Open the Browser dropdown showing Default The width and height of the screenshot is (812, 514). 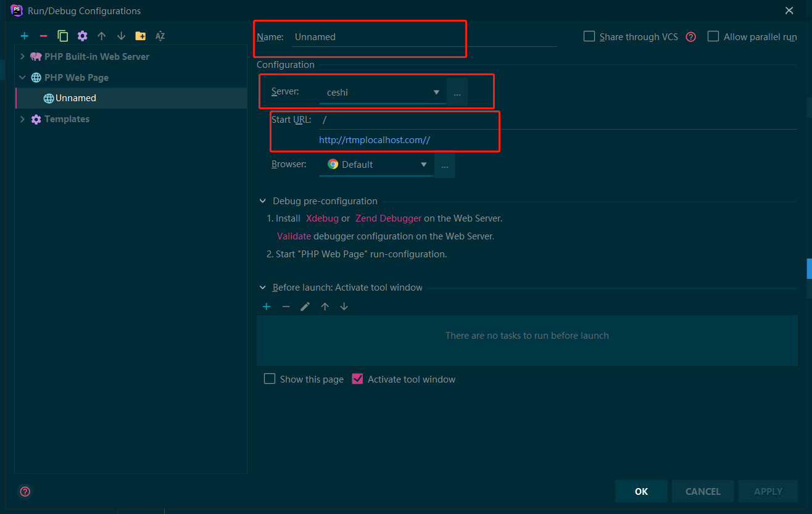pyautogui.click(x=375, y=165)
